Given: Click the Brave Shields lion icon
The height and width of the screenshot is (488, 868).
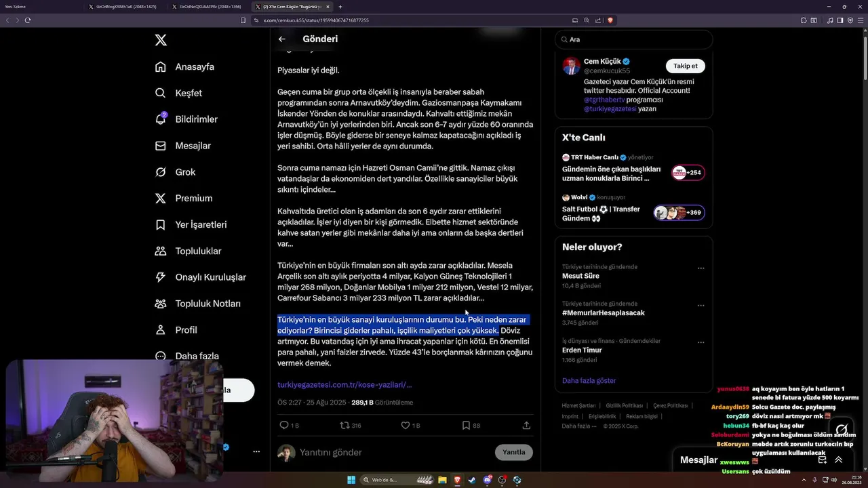Looking at the screenshot, I should (610, 20).
